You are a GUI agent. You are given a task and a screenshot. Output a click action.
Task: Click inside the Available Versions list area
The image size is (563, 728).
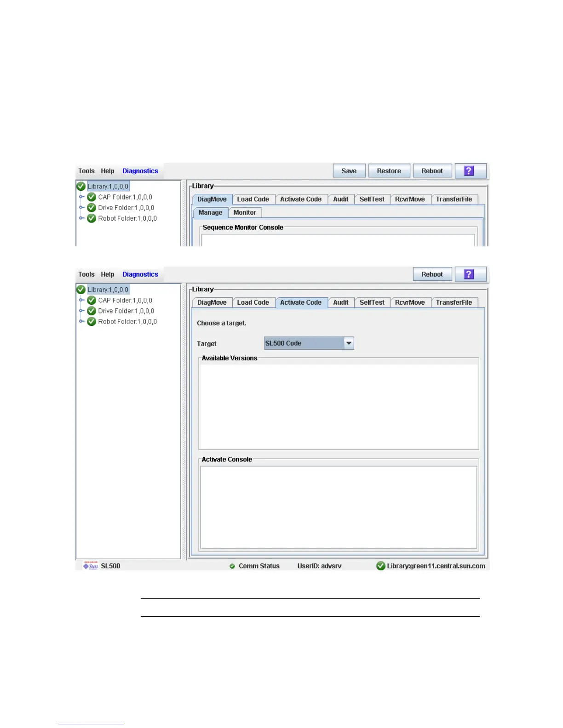coord(339,406)
